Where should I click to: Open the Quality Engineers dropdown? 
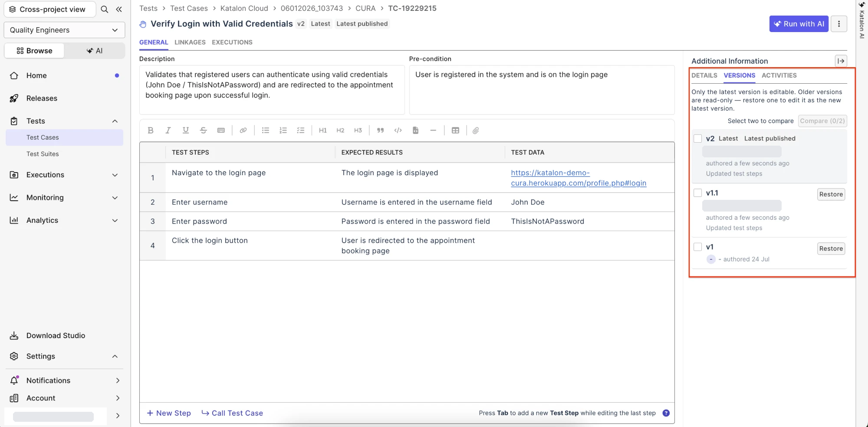(x=64, y=30)
